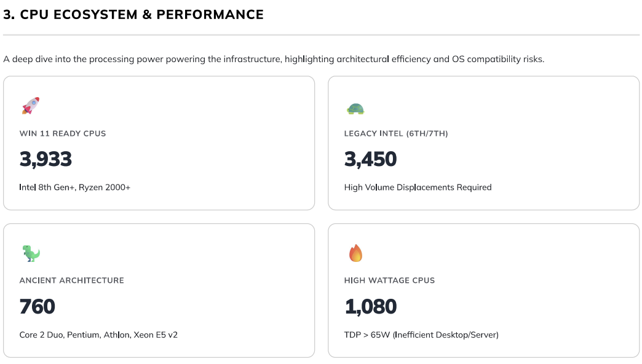Click the green dinosaur icon

coord(31,253)
